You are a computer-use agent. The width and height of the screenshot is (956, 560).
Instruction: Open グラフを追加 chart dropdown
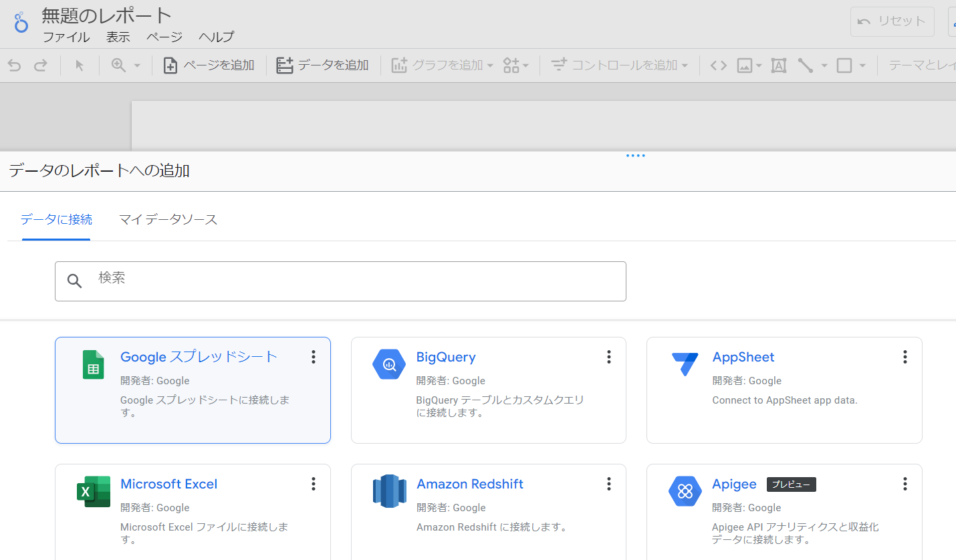442,65
